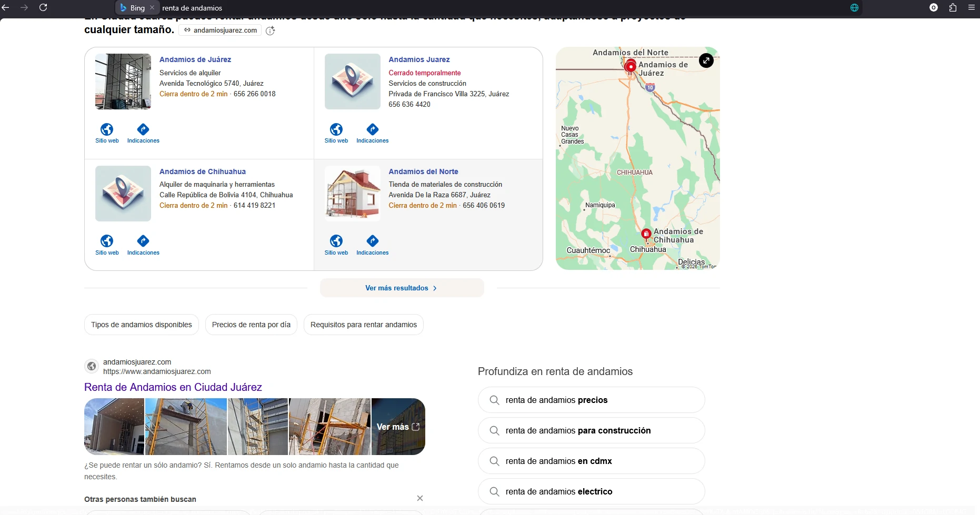Click the Bing logo in the address bar

[x=123, y=8]
